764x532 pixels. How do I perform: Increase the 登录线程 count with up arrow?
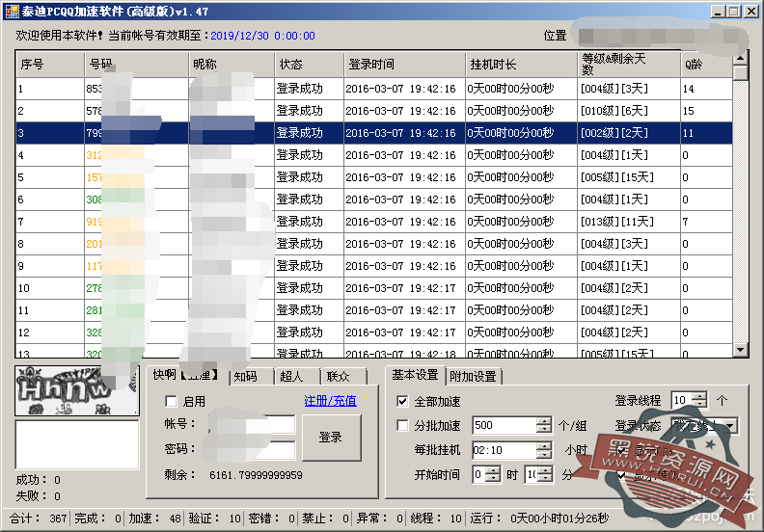699,397
